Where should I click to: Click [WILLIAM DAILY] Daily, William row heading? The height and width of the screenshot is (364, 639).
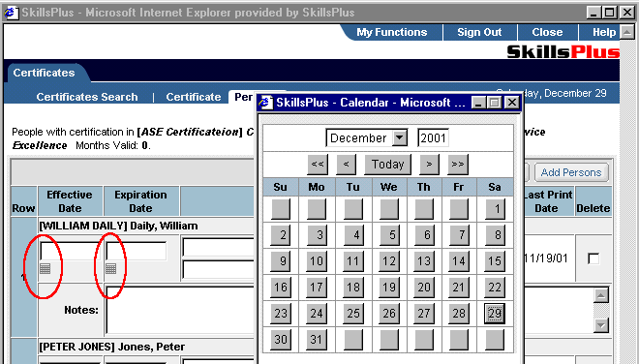point(118,226)
